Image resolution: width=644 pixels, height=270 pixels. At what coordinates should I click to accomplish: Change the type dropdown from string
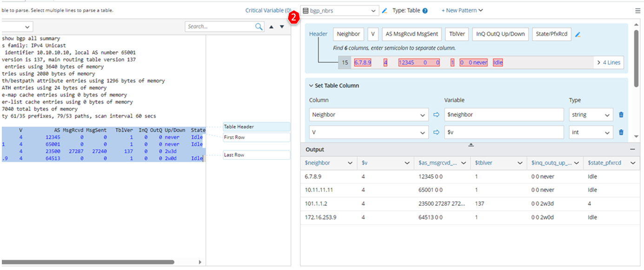point(591,115)
